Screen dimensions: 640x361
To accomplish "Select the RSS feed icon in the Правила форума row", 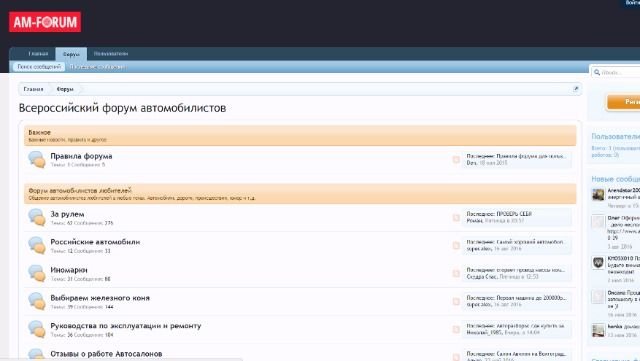I will tap(456, 160).
